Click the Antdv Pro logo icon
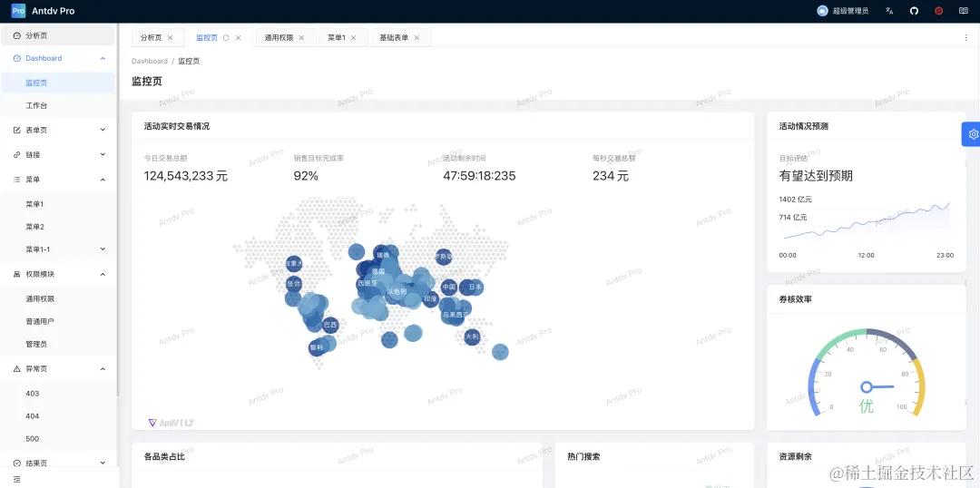Image resolution: width=980 pixels, height=488 pixels. coord(19,11)
